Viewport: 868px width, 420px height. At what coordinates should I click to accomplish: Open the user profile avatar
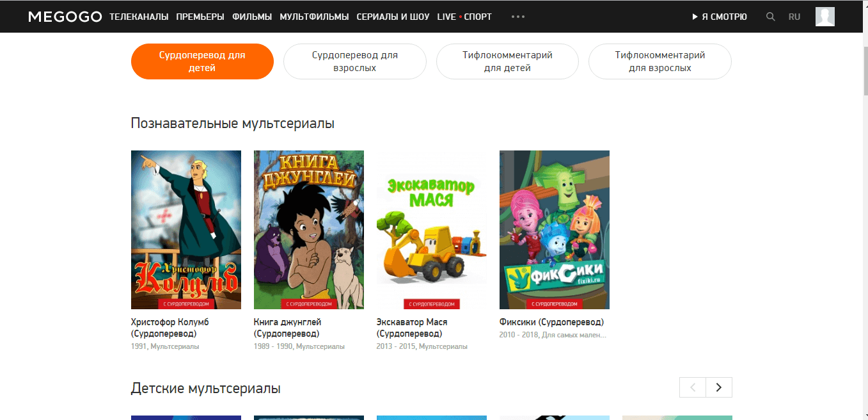[x=825, y=17]
